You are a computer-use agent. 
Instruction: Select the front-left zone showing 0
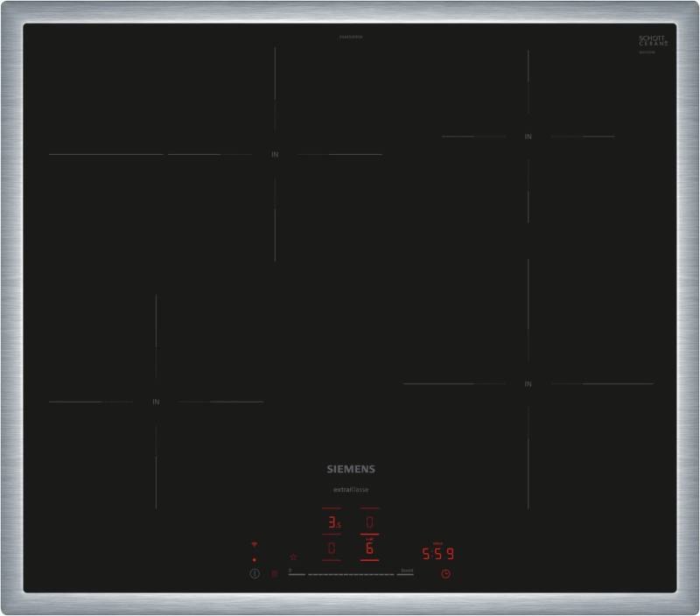pos(332,548)
